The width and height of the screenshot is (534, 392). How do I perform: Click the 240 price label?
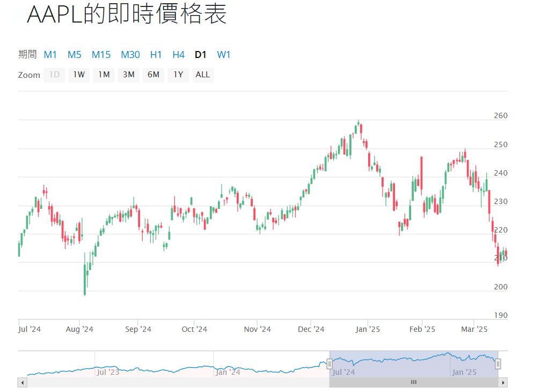pos(501,173)
